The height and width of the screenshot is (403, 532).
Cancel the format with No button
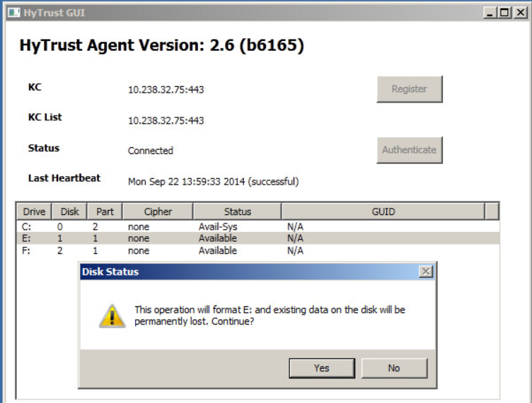(394, 368)
